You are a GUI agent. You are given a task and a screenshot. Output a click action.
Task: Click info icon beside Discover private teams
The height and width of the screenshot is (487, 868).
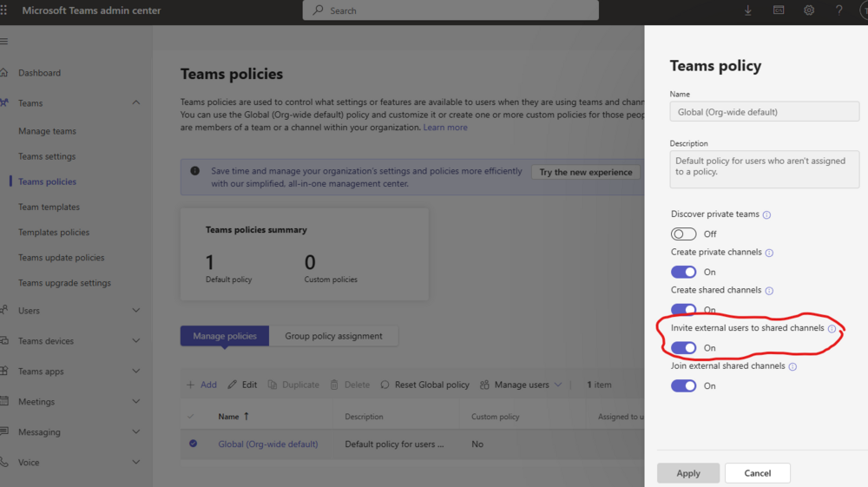pos(766,214)
